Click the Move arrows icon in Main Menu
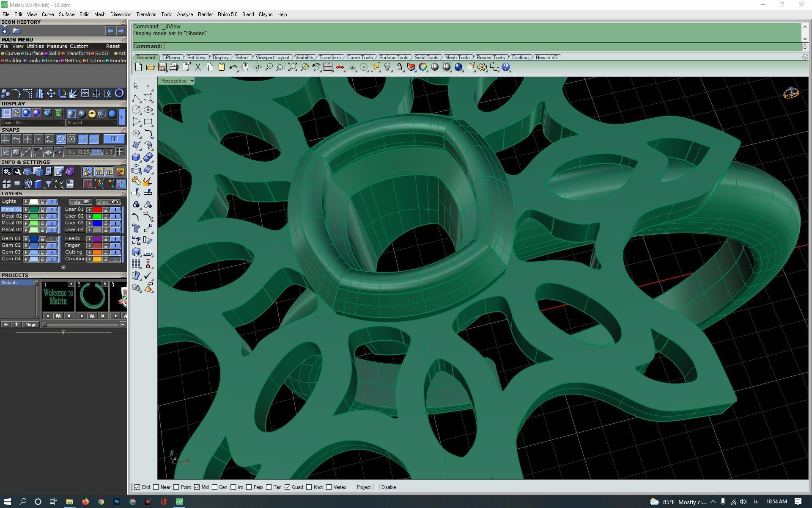 [51, 94]
